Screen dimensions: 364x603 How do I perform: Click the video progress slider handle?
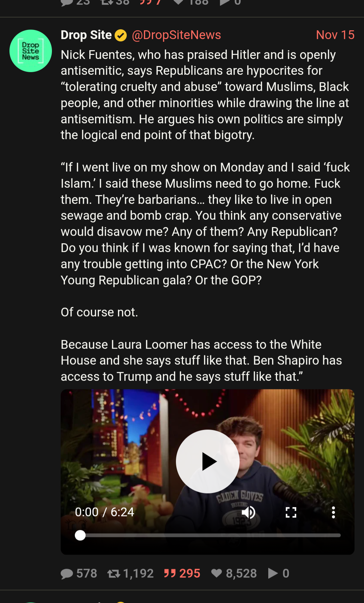[80, 535]
